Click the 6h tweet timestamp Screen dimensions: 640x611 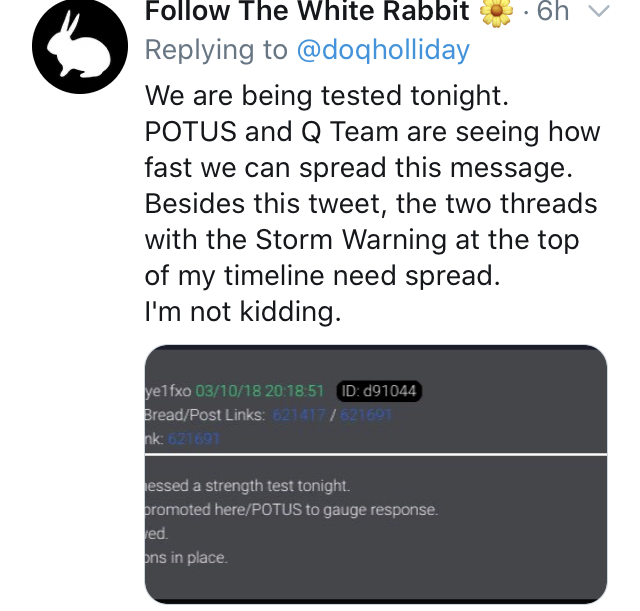pos(552,12)
